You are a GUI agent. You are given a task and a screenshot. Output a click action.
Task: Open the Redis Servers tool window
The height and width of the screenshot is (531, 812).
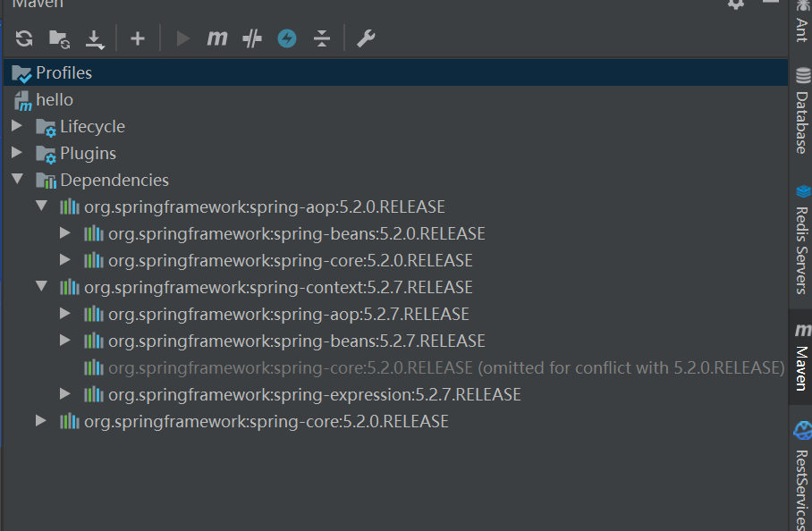tap(801, 239)
